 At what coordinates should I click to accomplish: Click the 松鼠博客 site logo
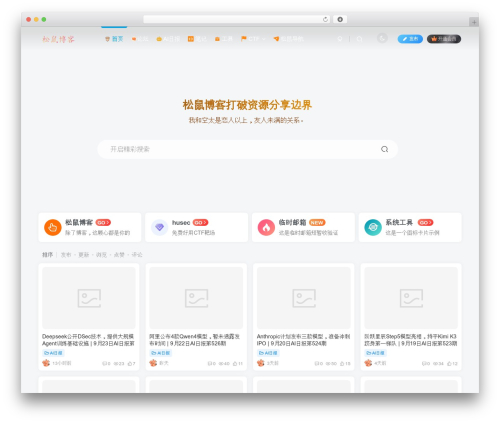tap(58, 39)
